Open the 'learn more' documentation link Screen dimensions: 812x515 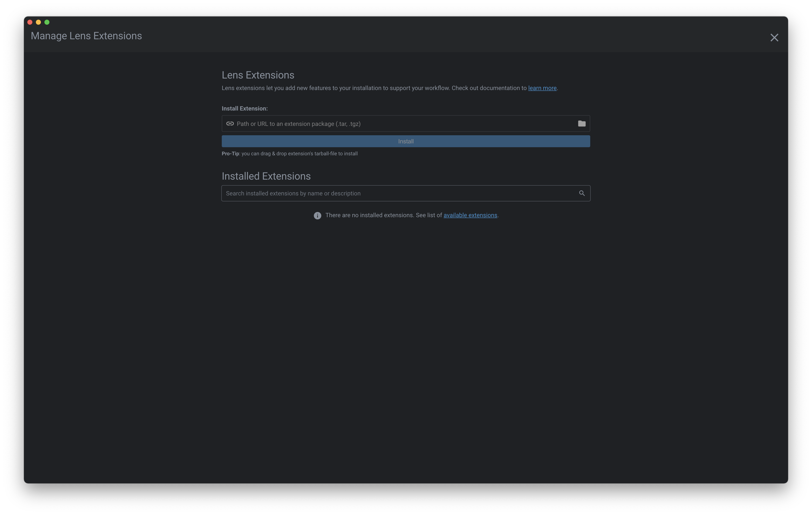pos(542,88)
